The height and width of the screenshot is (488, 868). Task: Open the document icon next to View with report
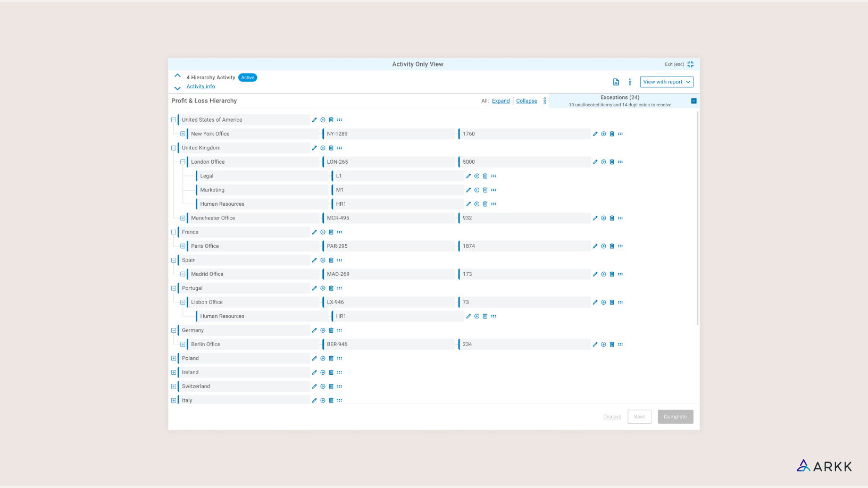click(616, 82)
